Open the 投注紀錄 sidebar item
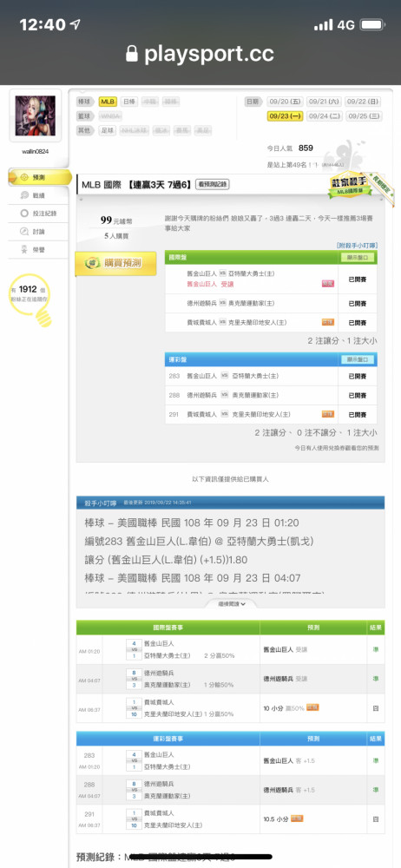 39,214
